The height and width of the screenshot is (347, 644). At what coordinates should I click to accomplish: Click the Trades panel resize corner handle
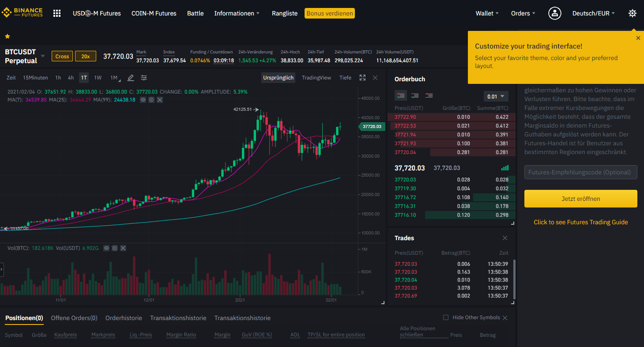coord(513,303)
